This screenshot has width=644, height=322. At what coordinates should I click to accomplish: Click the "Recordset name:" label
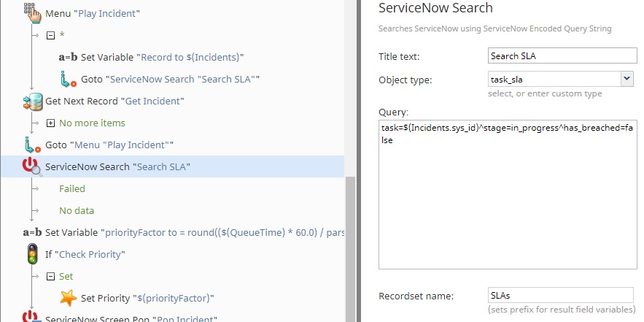(x=416, y=296)
